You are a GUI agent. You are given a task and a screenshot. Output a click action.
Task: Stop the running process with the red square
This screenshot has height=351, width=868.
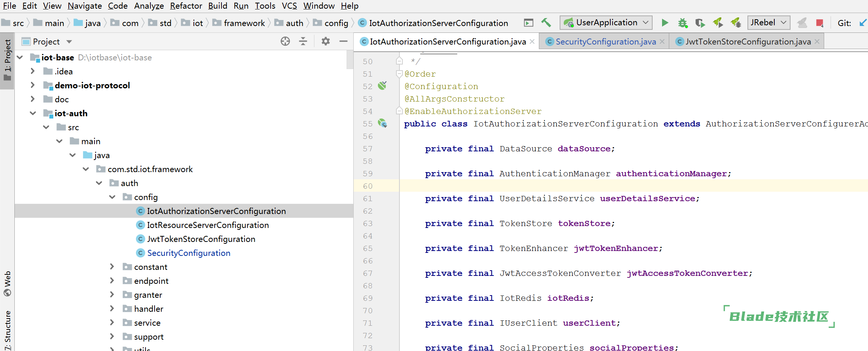tap(820, 23)
